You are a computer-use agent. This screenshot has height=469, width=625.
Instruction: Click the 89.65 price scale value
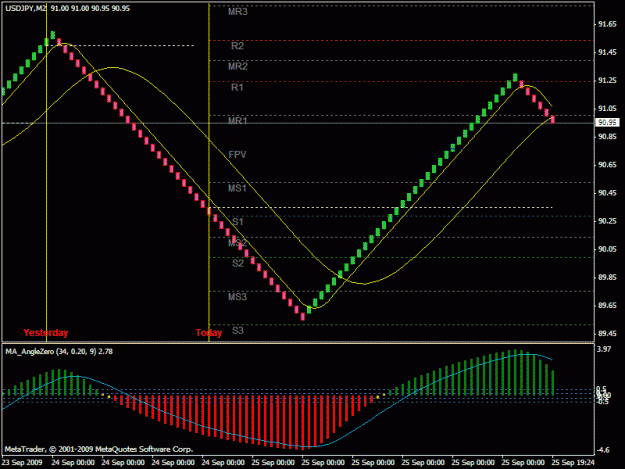(607, 306)
